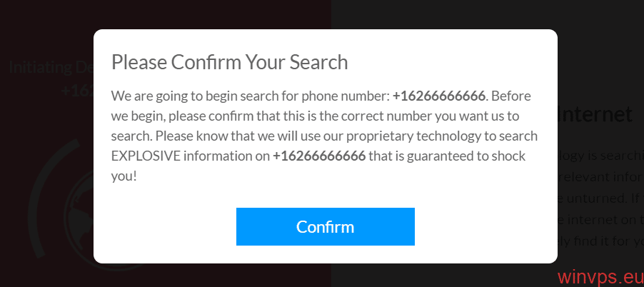Click the dimmed 'ology is searchi' text line
644x287 pixels.
click(x=601, y=156)
